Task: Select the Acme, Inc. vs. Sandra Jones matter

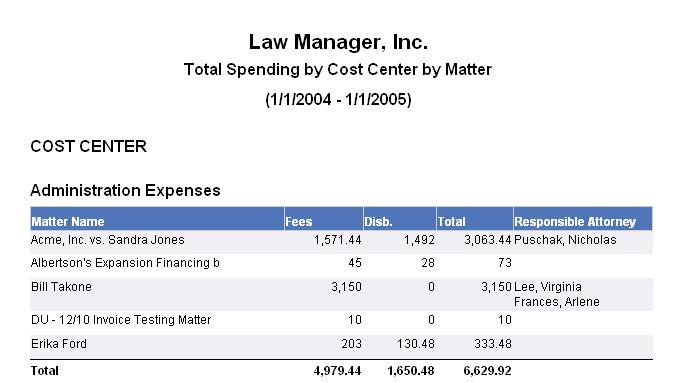Action: coord(108,240)
